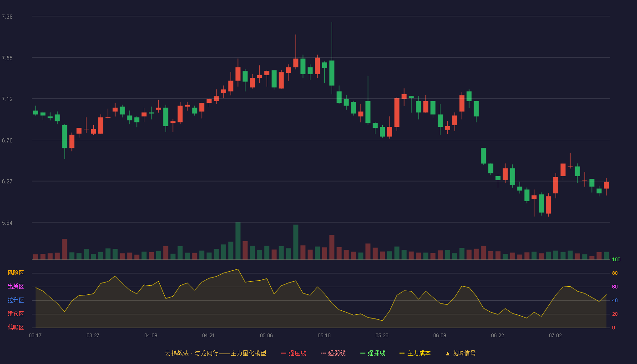Viewport: 637px width, 364px height.
Task: Click the red 20 indicator scale value
Action: pyautogui.click(x=615, y=314)
